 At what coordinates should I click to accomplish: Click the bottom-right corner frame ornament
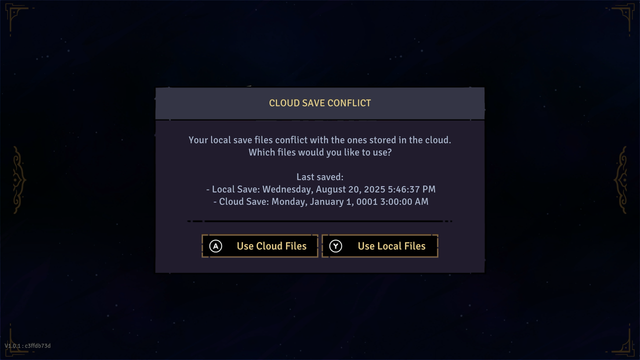point(623,341)
